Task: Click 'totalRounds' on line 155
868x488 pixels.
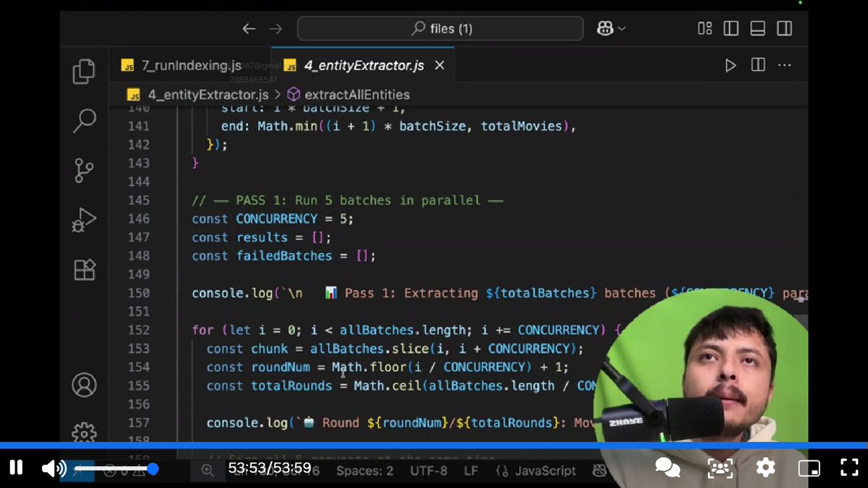Action: point(292,386)
